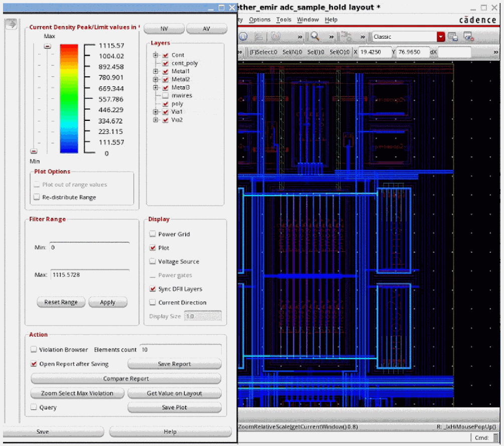The height and width of the screenshot is (446, 504).
Task: Check the Re-distribute Range option
Action: coord(37,197)
